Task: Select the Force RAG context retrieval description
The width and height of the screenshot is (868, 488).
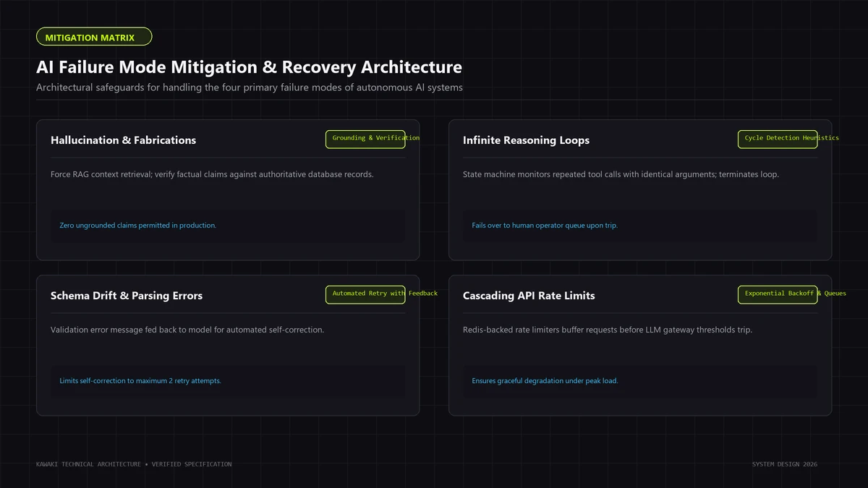Action: tap(212, 174)
